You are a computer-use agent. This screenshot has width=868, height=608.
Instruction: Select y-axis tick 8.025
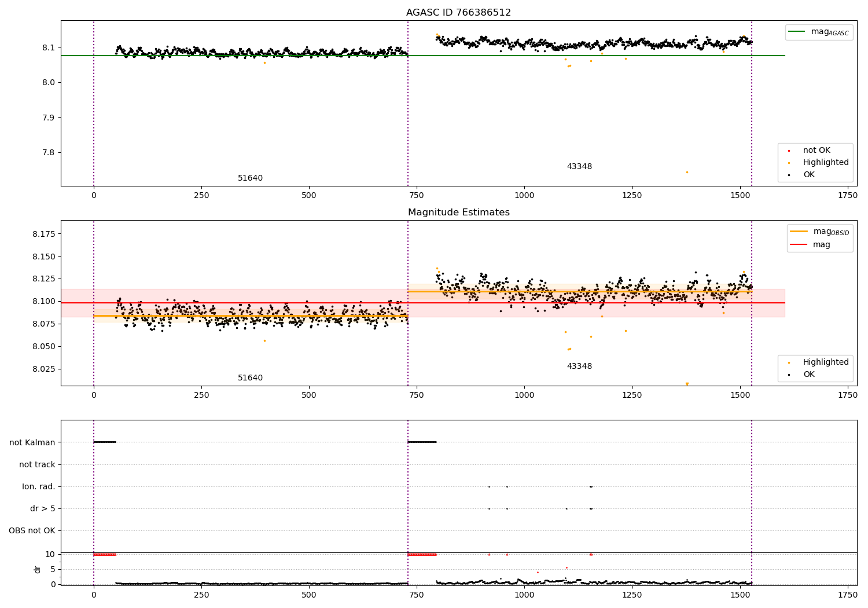44,369
